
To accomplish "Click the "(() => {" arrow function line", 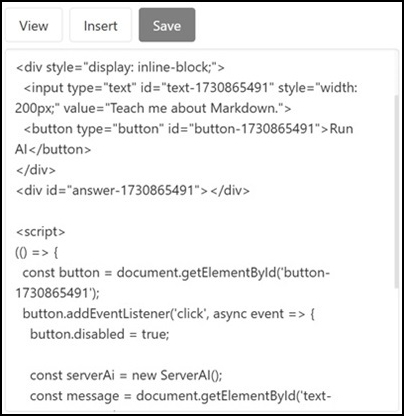I will tap(37, 252).
